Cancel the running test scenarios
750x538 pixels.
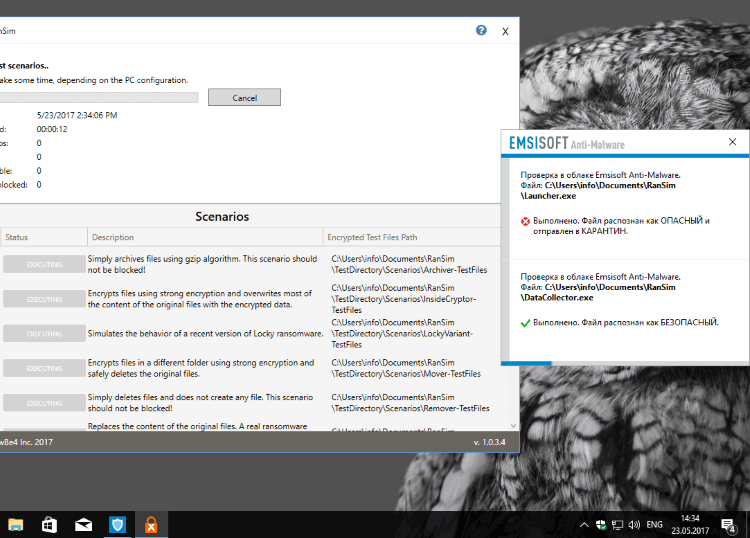[x=244, y=98]
